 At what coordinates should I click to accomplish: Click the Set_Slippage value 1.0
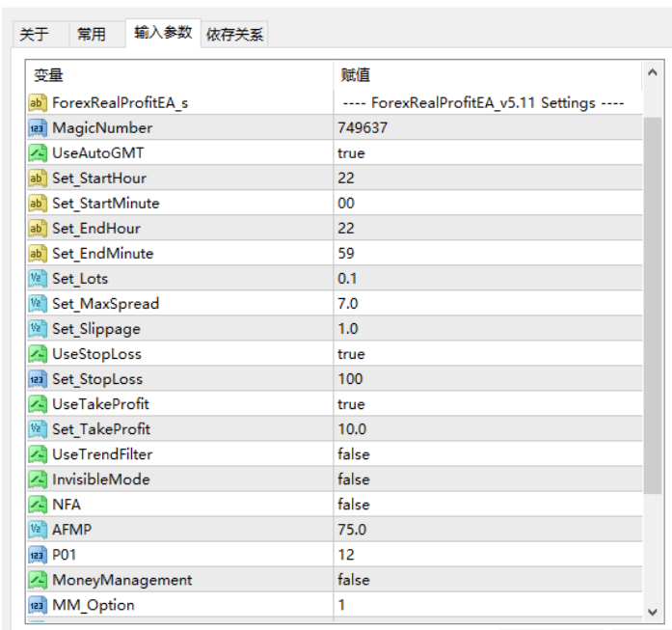pos(348,329)
